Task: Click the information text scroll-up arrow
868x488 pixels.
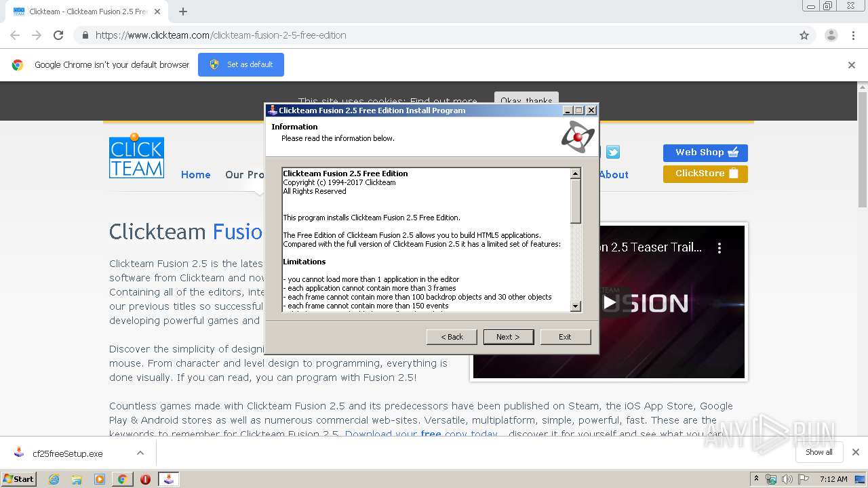Action: pos(576,174)
